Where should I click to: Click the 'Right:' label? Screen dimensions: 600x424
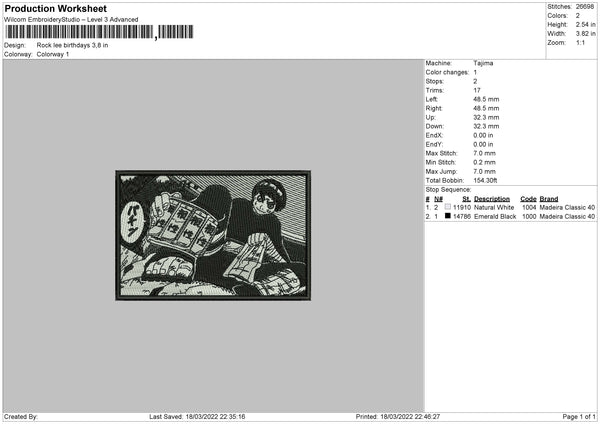click(x=434, y=108)
